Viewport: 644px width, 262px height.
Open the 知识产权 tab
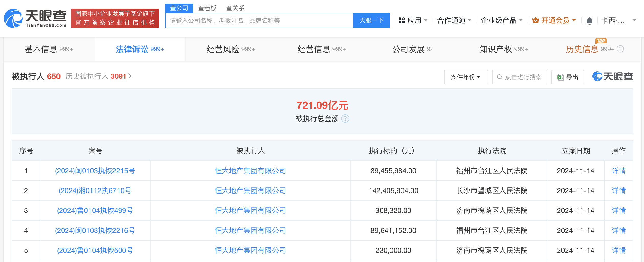tap(503, 49)
